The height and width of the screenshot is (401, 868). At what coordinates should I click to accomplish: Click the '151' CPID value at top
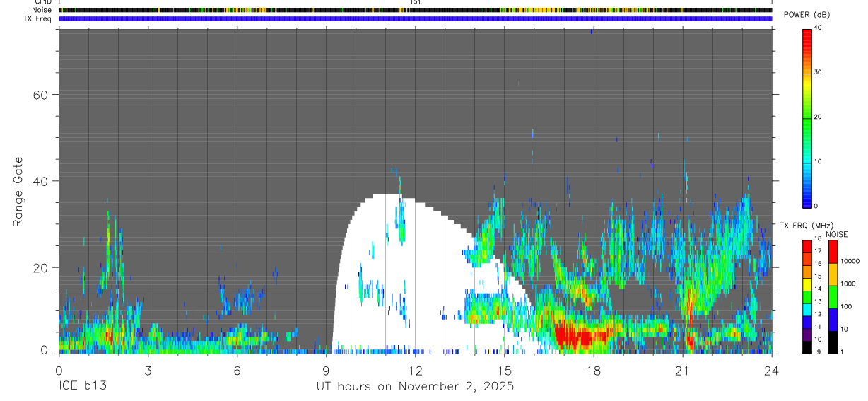point(416,2)
